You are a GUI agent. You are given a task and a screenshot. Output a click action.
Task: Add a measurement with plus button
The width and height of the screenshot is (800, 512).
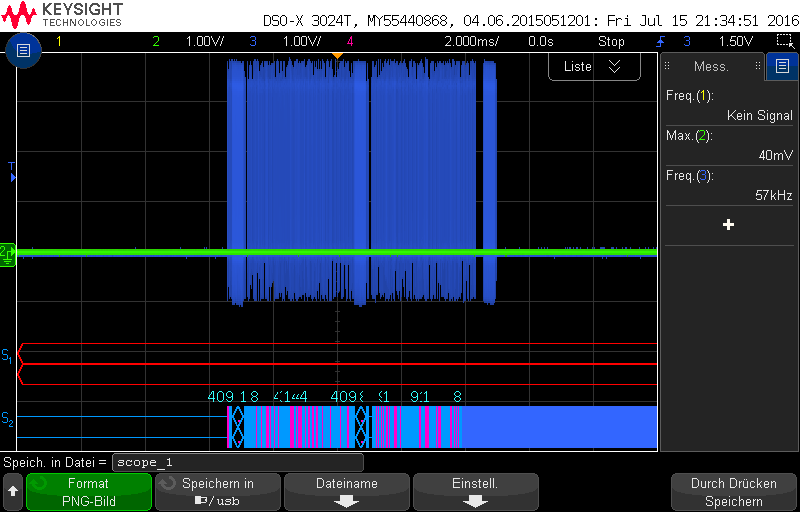(x=729, y=225)
